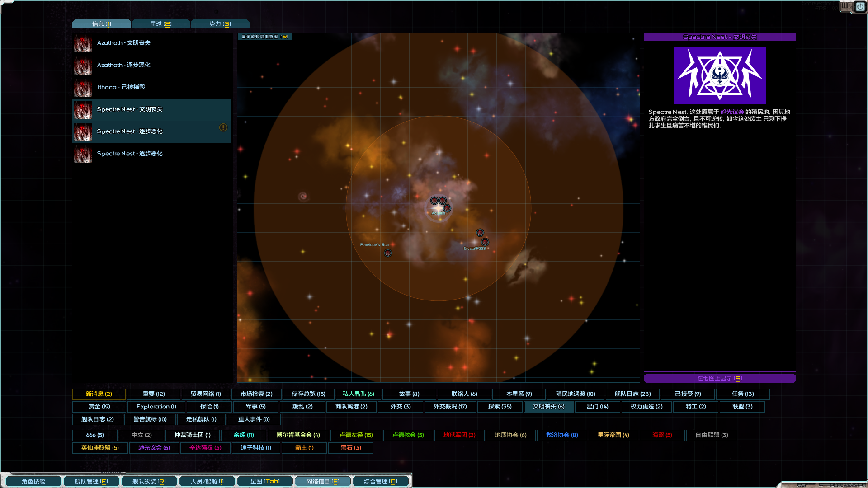Click the alert icon on Spectre Nest 逐步恶化 entry

(223, 128)
